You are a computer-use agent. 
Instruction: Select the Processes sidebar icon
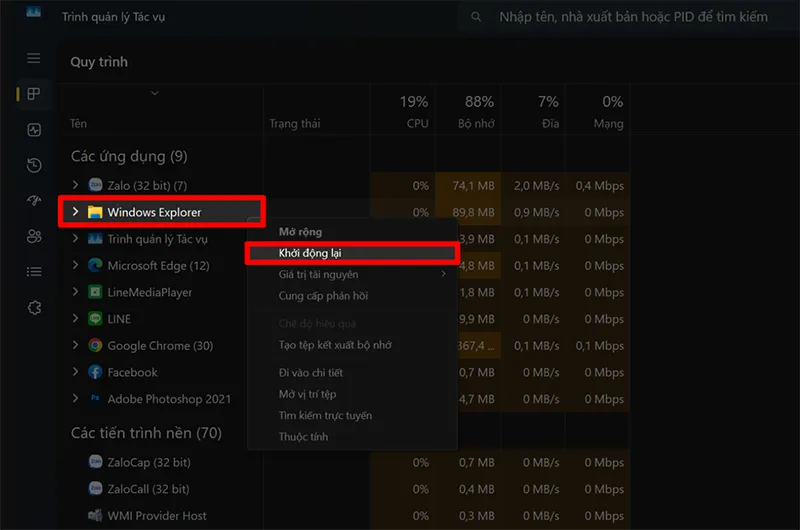point(34,94)
